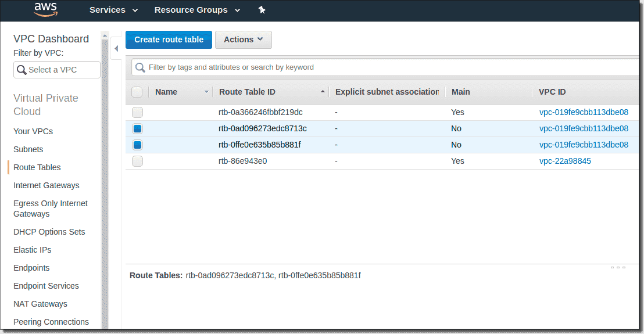This screenshot has width=644, height=334.
Task: Click the Main value Yes for rtb-0a366246fbbf219dc
Action: 457,113
